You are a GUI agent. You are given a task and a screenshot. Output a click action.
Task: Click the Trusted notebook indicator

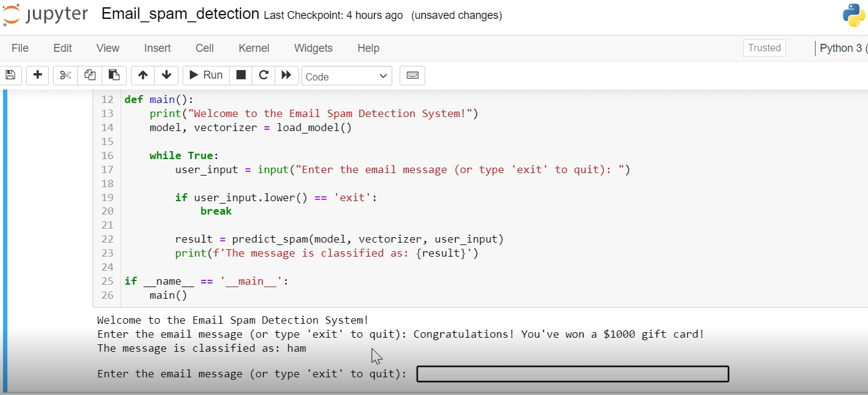click(764, 48)
